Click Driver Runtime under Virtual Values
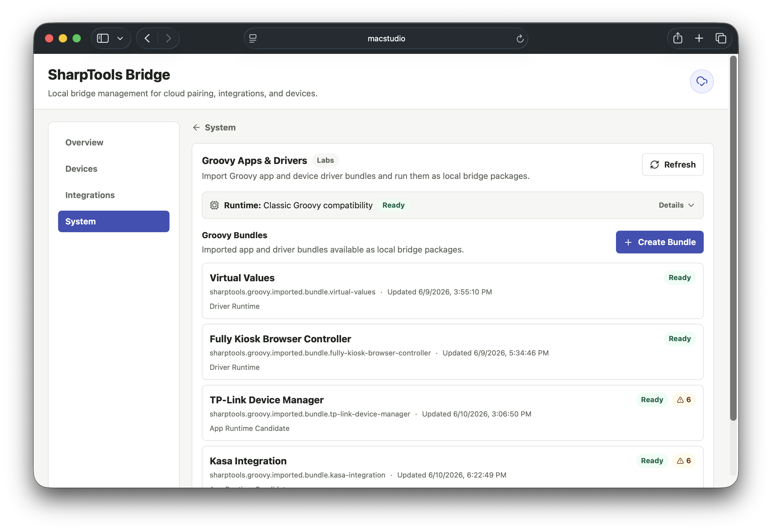This screenshot has width=772, height=532. click(x=234, y=306)
